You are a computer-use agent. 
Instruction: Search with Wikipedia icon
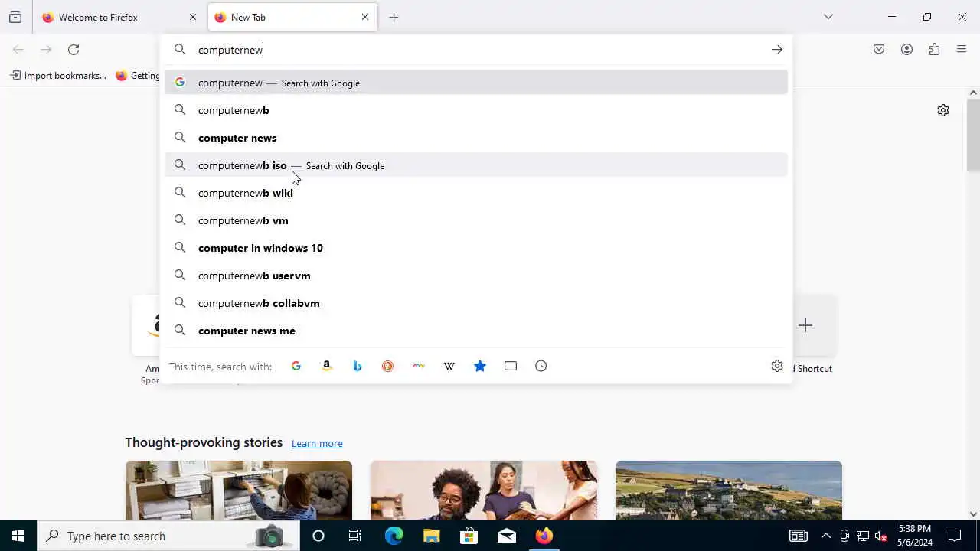click(449, 366)
